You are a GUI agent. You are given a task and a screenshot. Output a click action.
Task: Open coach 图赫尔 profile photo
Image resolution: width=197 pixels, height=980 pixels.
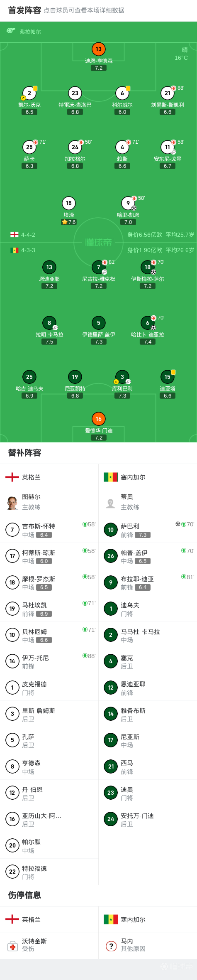12,503
